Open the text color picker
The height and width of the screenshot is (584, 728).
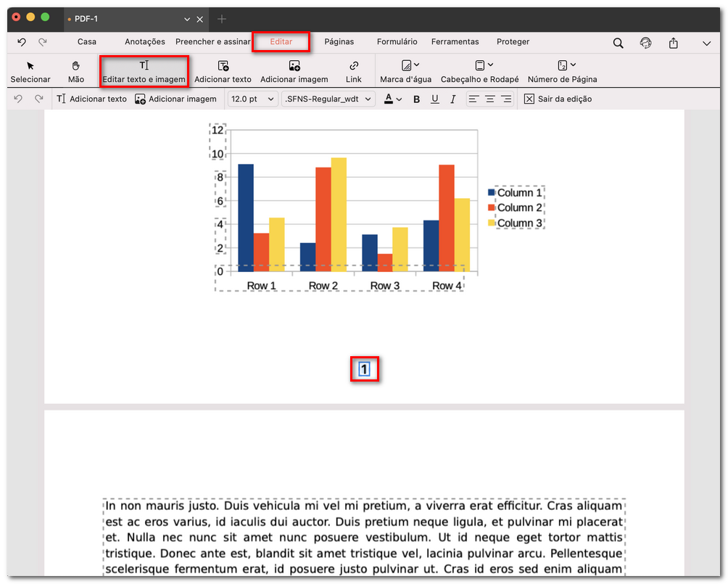coord(392,99)
